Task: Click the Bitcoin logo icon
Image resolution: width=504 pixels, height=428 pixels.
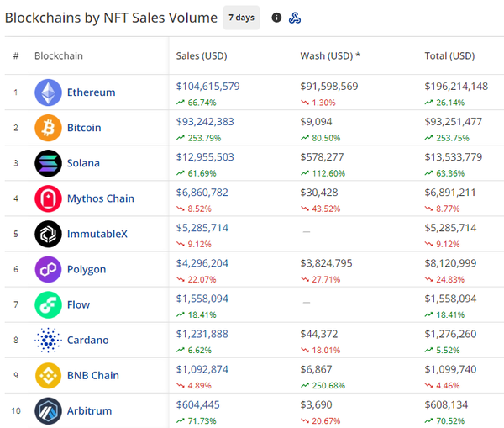Action: pyautogui.click(x=48, y=128)
